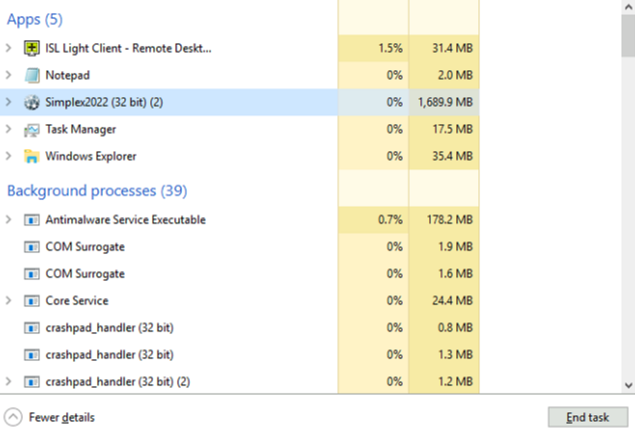Click the Apps (5) group header
This screenshot has width=635, height=435.
(35, 19)
